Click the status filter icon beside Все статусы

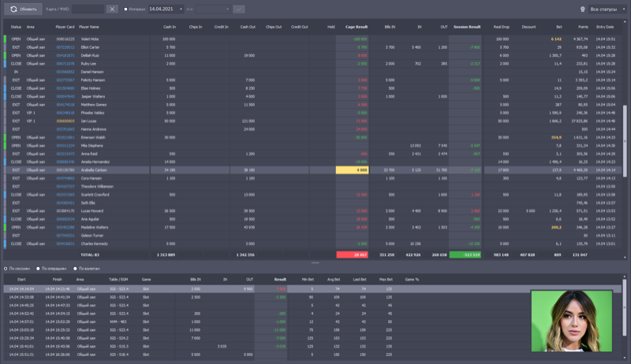[582, 9]
